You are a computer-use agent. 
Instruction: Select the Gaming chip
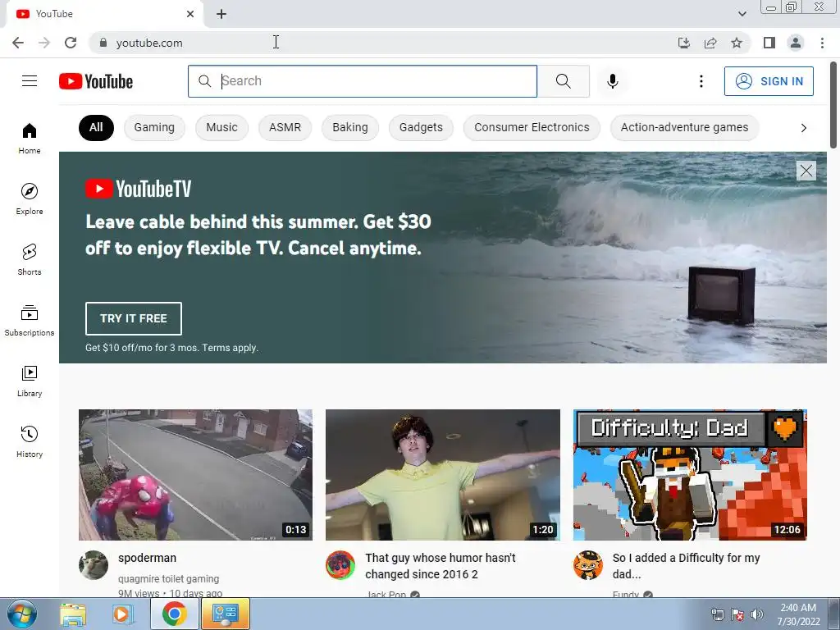pyautogui.click(x=154, y=127)
